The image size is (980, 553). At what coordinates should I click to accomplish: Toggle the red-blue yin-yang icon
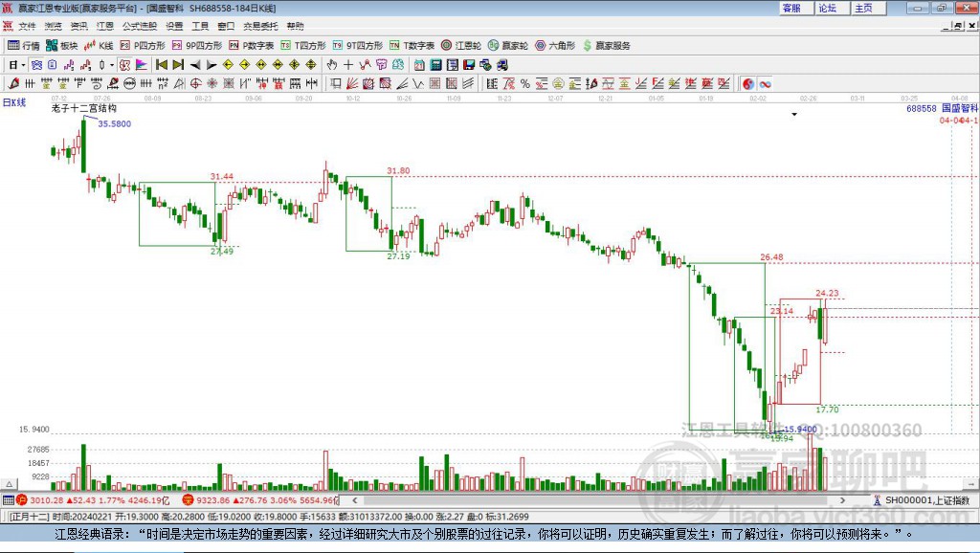point(748,84)
